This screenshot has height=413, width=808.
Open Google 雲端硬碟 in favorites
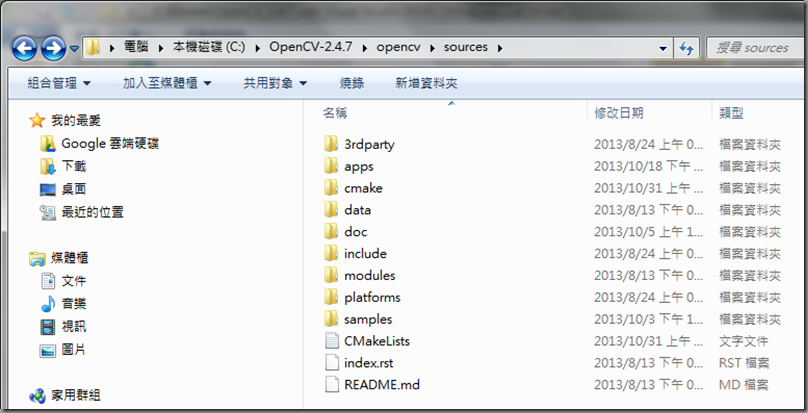pyautogui.click(x=110, y=143)
